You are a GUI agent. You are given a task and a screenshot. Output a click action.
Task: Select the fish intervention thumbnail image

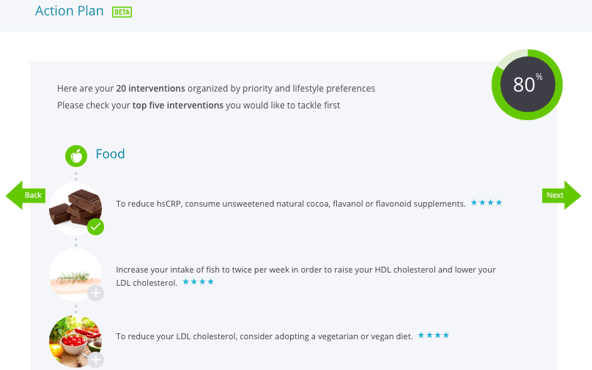click(76, 275)
